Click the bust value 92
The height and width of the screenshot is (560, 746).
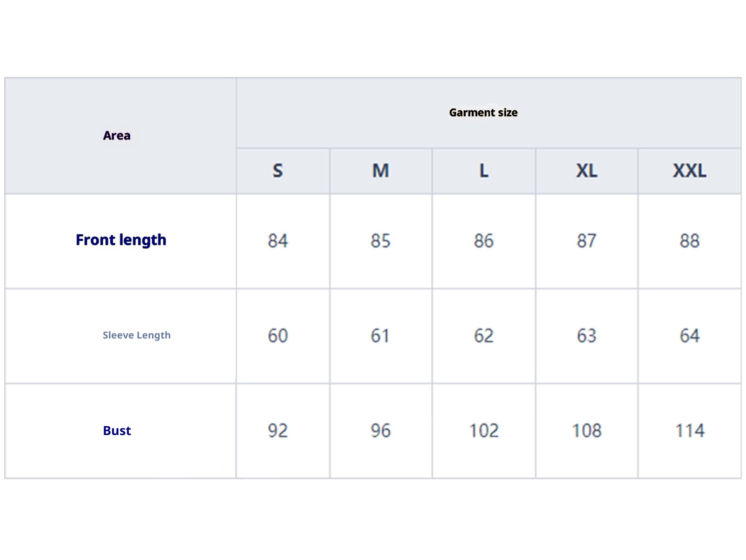tap(278, 430)
